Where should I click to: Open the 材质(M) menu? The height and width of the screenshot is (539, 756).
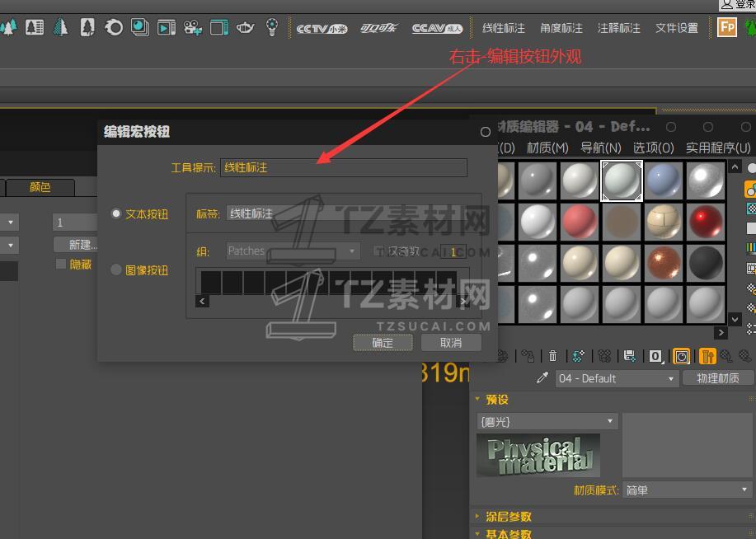pyautogui.click(x=547, y=148)
